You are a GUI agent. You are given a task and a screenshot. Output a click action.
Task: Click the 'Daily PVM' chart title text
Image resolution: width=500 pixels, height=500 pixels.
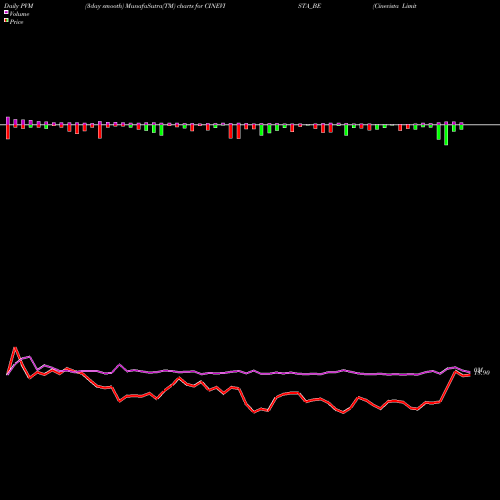19,6
